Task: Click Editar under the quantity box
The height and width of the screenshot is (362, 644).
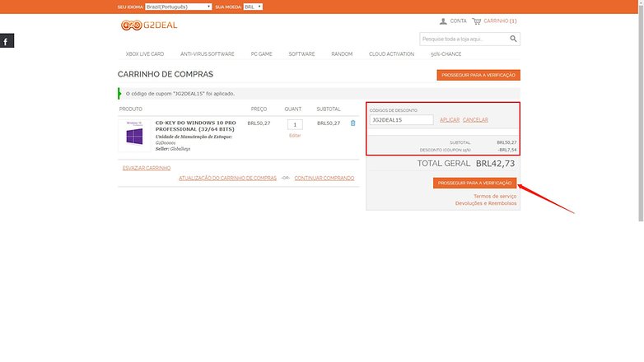Action: point(295,136)
